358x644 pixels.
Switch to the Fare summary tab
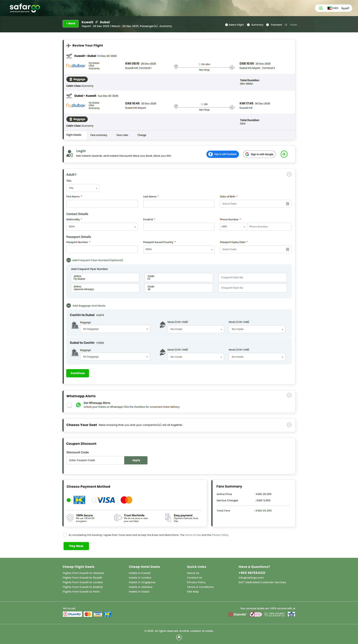(x=99, y=135)
